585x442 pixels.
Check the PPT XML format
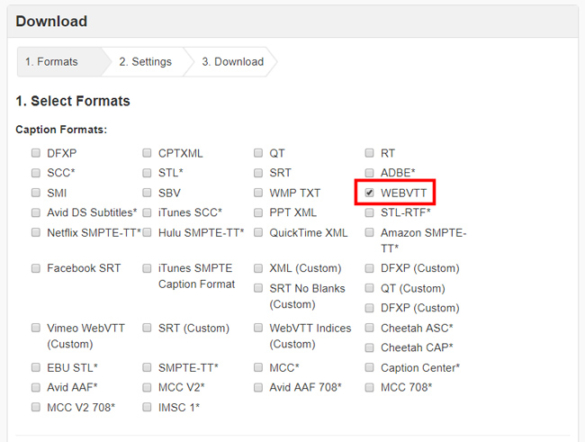point(258,213)
